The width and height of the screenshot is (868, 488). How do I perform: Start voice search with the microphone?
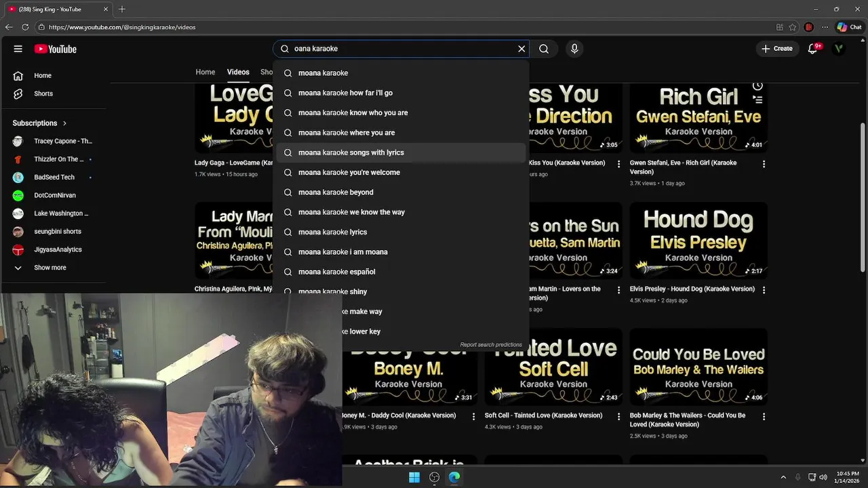point(574,49)
